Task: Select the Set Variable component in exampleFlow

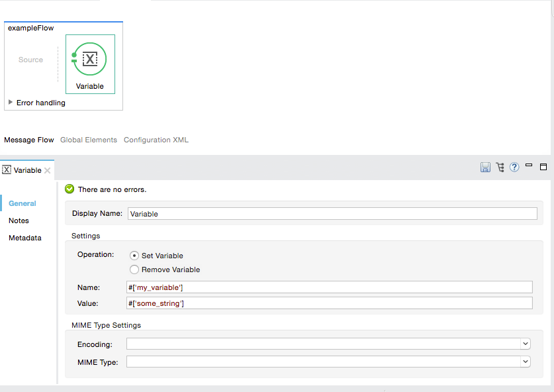Action: (x=90, y=60)
